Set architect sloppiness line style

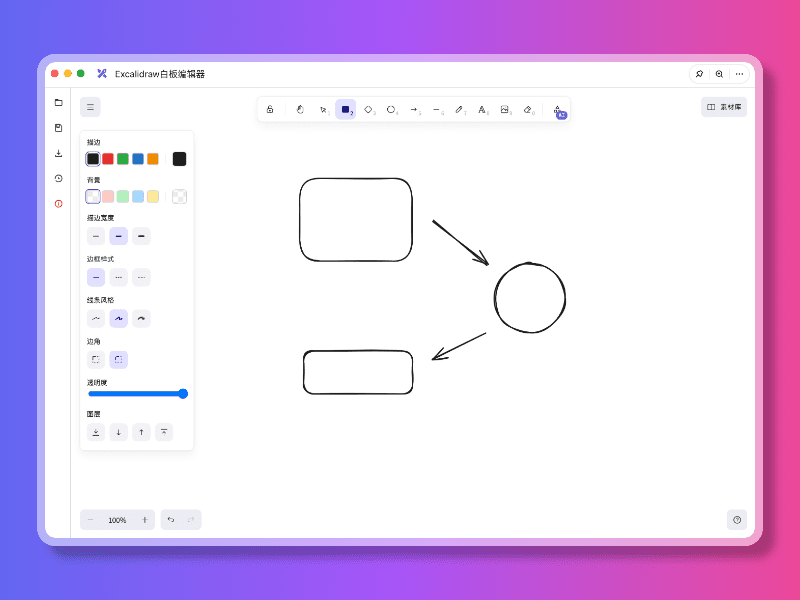[x=96, y=318]
